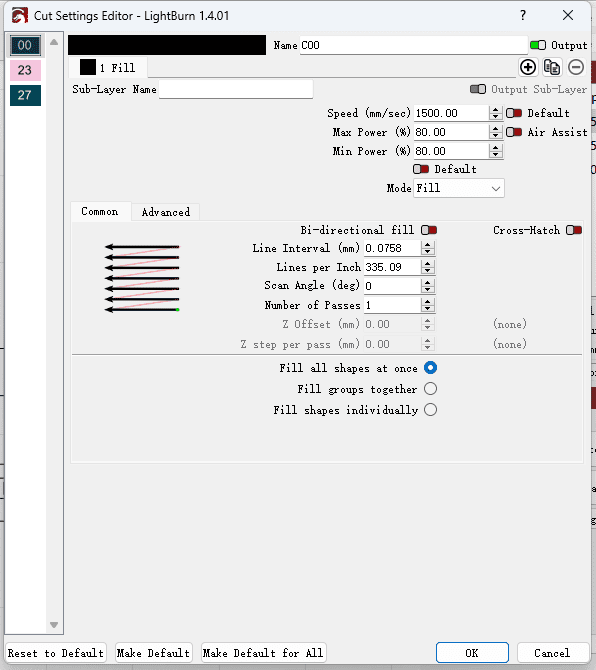Click the help question mark icon
Viewport: 596px width, 670px height.
(x=523, y=15)
